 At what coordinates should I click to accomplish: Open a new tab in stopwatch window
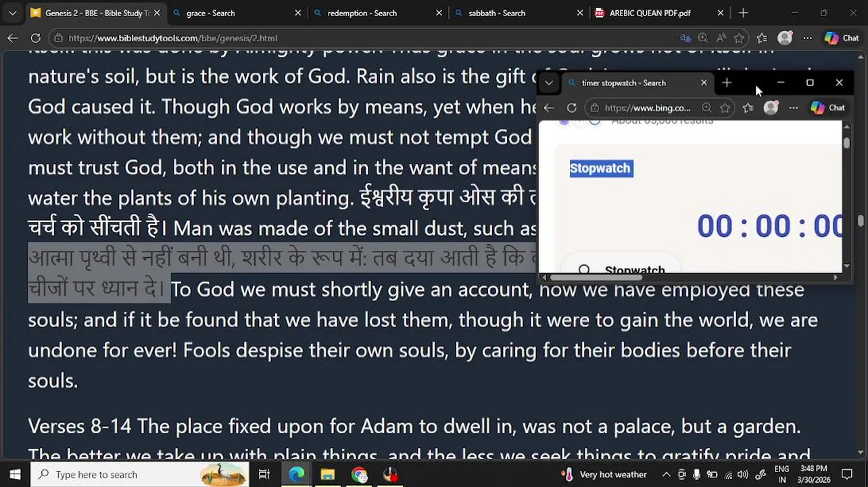[727, 83]
